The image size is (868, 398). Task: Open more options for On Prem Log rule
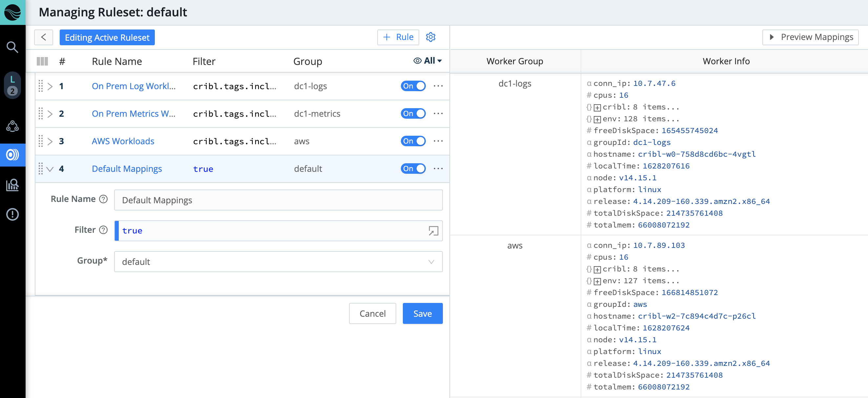tap(438, 86)
